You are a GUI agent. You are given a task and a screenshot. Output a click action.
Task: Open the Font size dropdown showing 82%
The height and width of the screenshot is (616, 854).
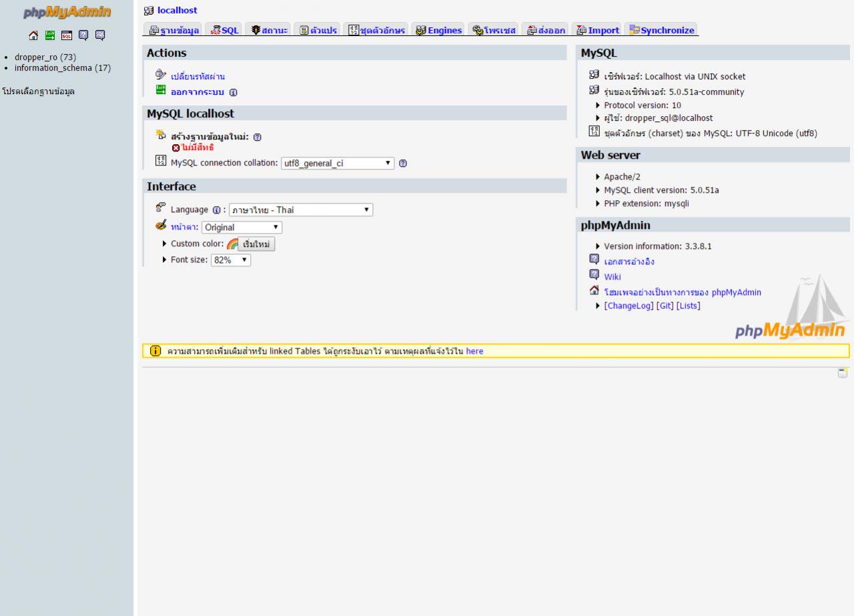coord(231,260)
